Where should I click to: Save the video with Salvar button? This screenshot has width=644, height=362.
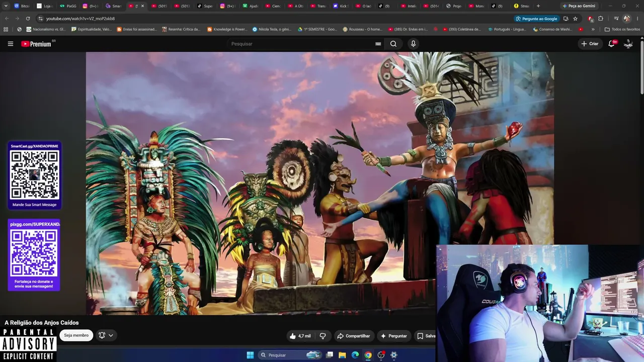(x=426, y=336)
